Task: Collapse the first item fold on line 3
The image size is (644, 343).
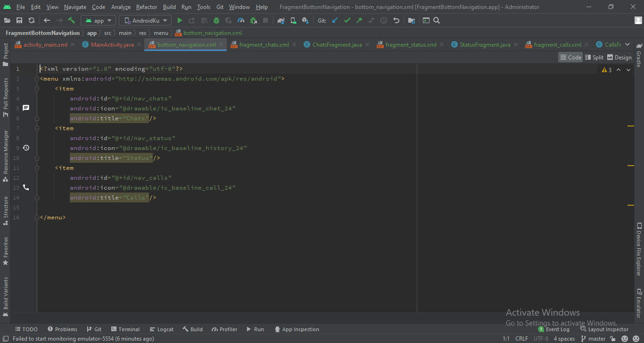Action: [x=37, y=89]
